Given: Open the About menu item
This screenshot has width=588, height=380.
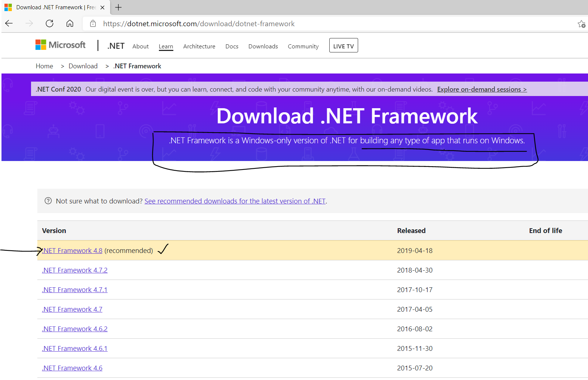Looking at the screenshot, I should click(x=140, y=46).
